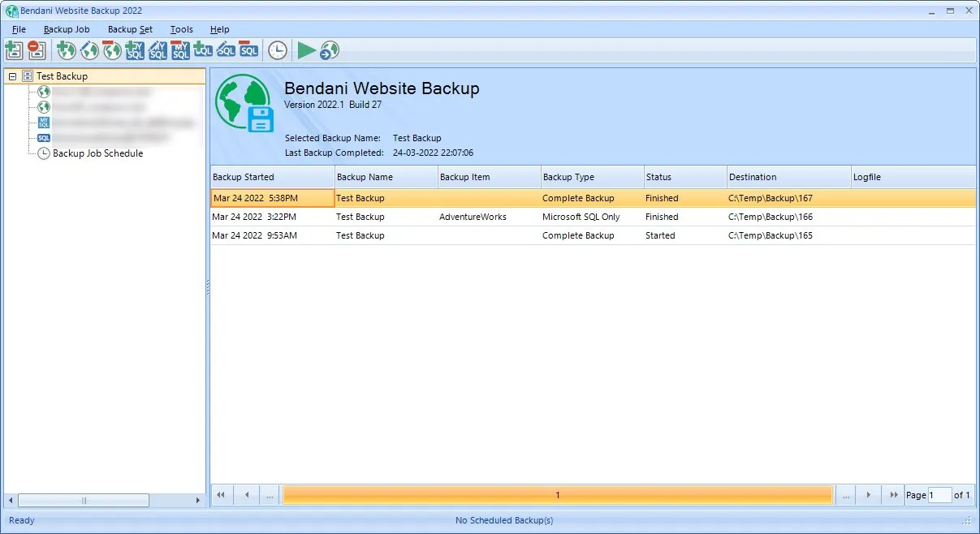Click the edit website globe pencil icon
The image size is (980, 534).
click(x=89, y=50)
